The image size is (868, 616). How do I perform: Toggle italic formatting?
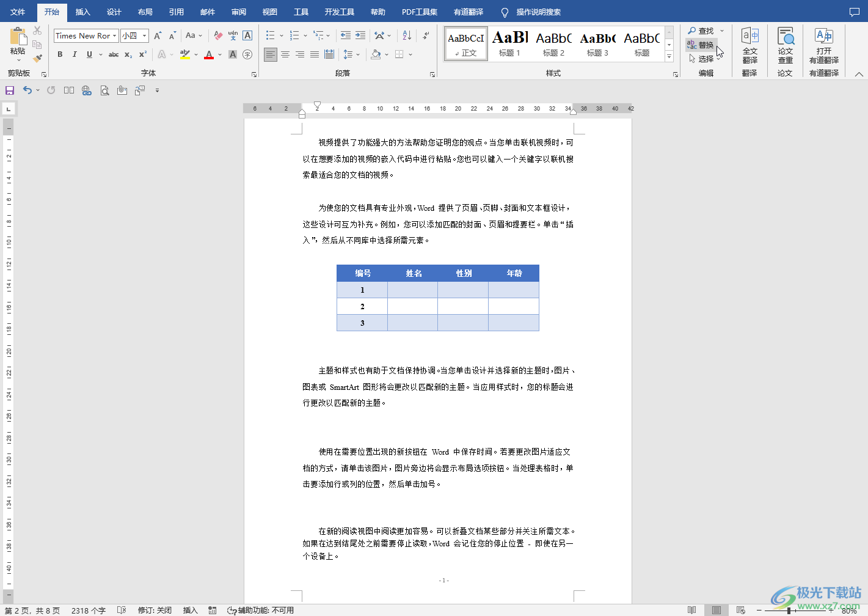point(75,54)
